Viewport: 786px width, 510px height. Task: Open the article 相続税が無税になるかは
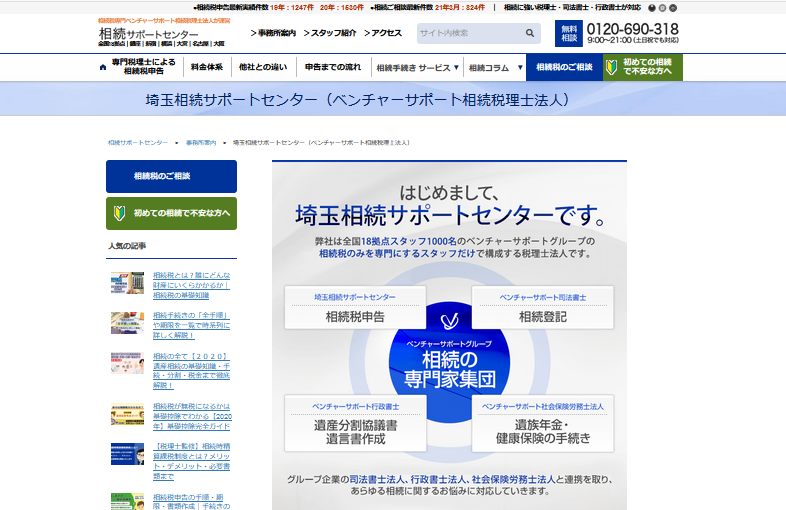(192, 416)
